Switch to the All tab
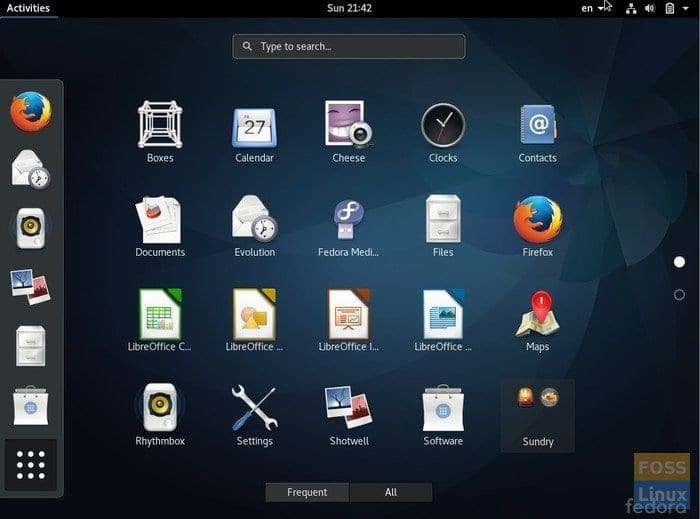 coord(391,492)
